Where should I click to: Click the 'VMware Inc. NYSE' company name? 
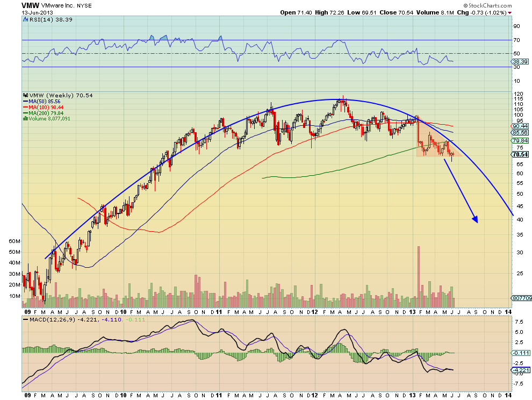(67, 6)
